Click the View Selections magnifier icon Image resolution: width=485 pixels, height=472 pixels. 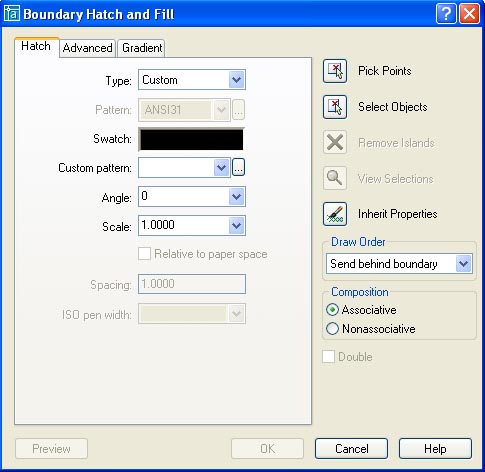point(335,178)
